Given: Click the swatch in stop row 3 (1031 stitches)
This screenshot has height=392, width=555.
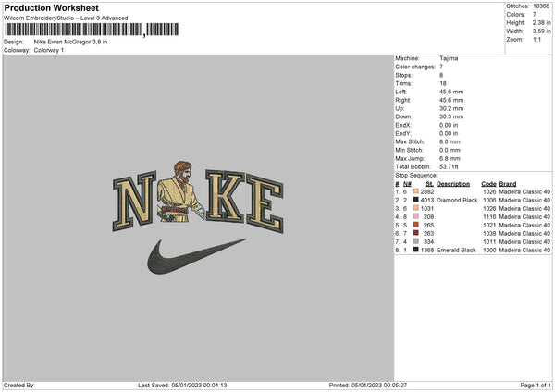Looking at the screenshot, I should [416, 208].
